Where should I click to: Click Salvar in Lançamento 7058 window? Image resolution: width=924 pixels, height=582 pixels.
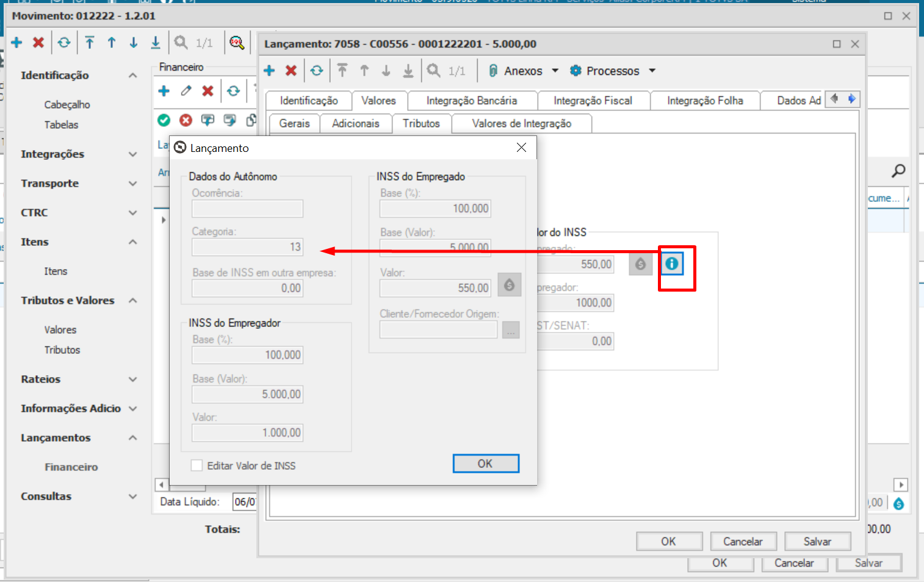tap(817, 542)
